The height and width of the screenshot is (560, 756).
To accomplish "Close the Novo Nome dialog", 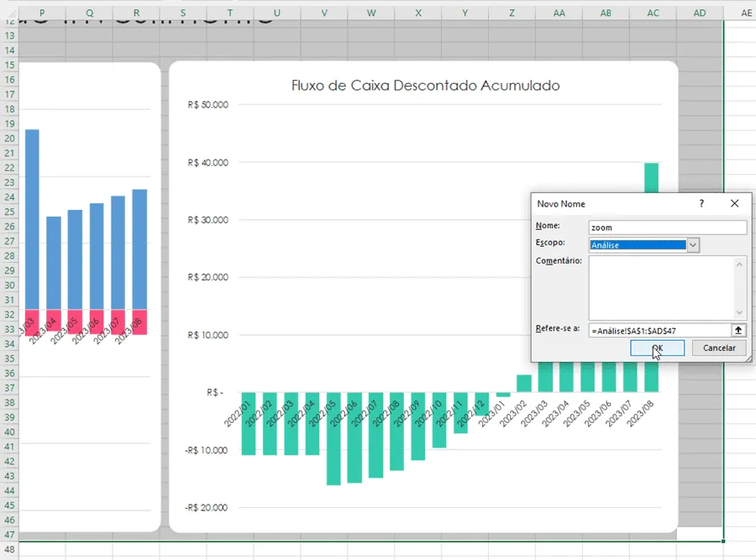I will coord(734,203).
